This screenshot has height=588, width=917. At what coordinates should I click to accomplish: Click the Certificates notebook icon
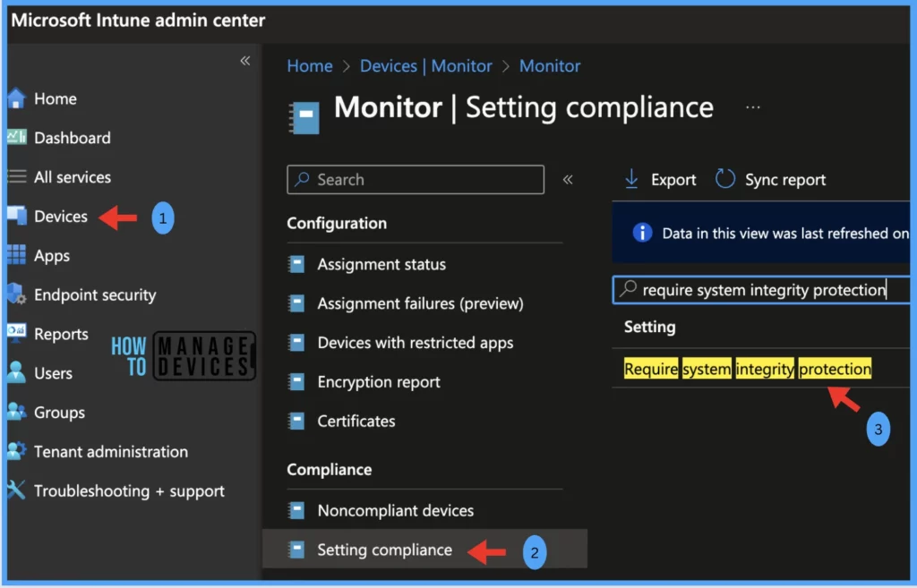click(296, 421)
